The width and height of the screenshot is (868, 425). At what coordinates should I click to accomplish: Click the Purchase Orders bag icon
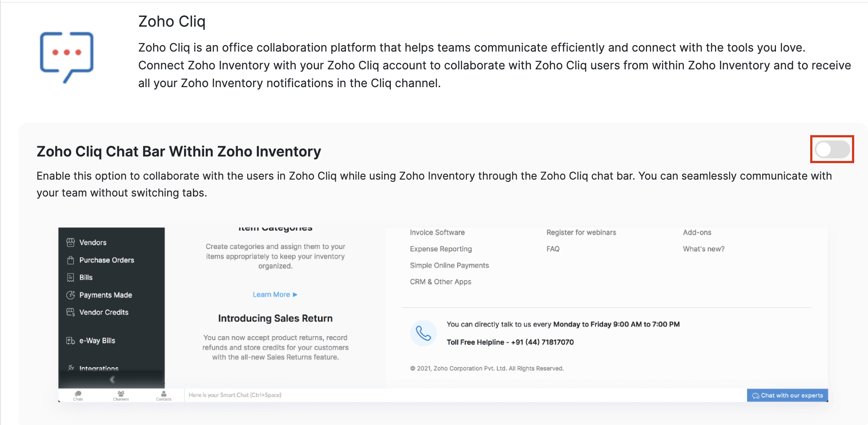[70, 260]
